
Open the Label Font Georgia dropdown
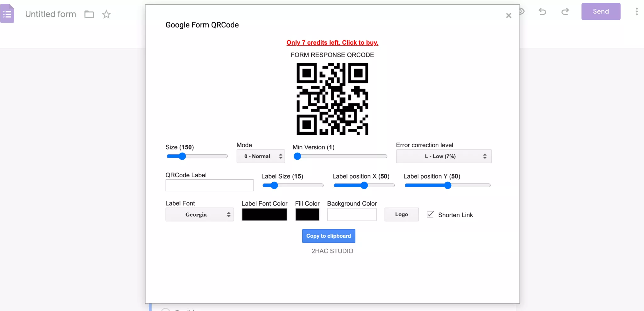coord(200,214)
